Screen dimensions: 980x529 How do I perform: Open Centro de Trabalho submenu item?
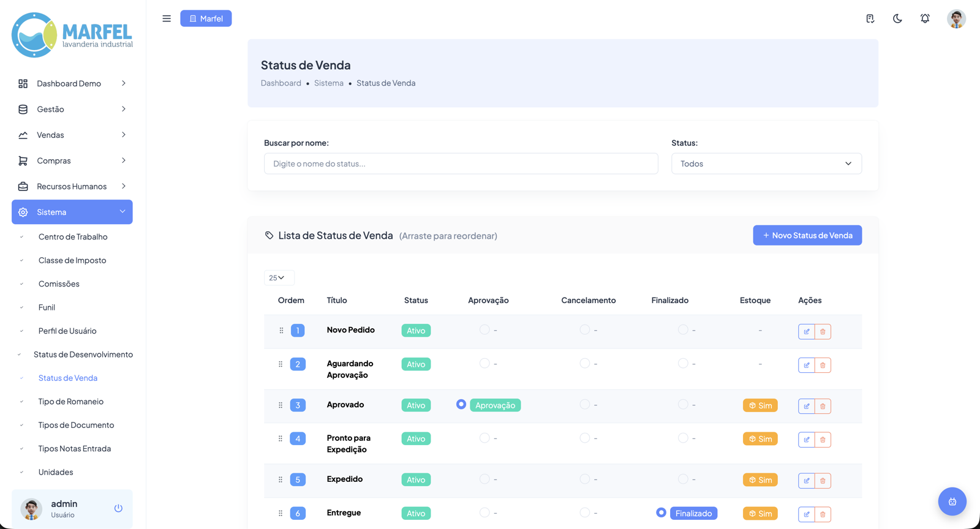pyautogui.click(x=72, y=237)
